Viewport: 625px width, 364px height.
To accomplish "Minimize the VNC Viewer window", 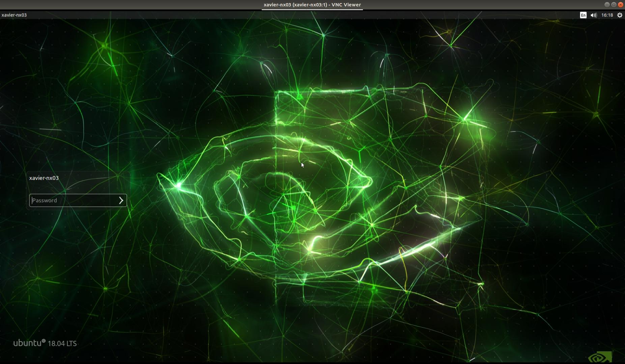I will coord(607,4).
